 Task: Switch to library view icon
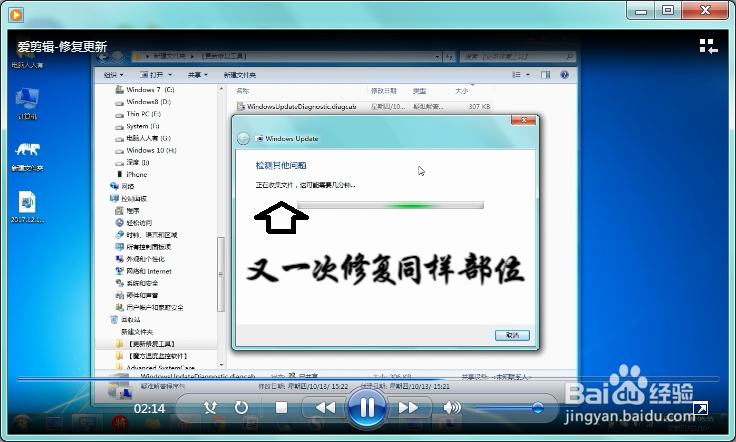pyautogui.click(x=708, y=46)
